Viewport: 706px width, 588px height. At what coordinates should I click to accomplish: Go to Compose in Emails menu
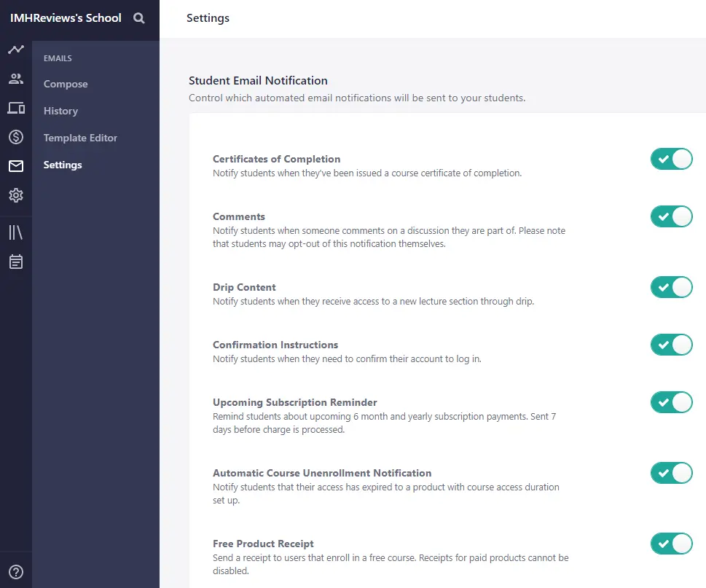[66, 84]
